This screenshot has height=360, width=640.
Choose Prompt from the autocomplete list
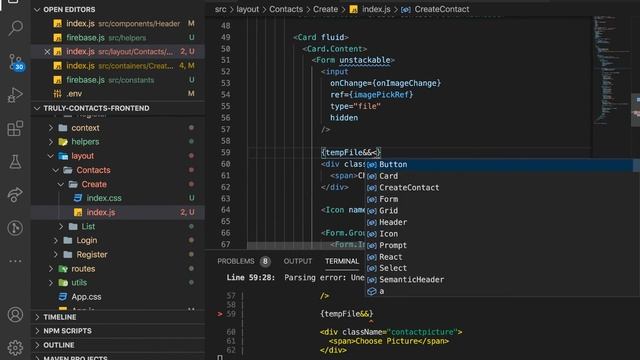[502, 245]
